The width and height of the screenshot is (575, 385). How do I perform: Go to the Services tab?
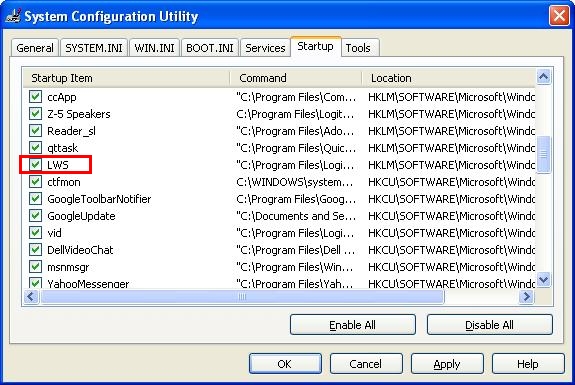pyautogui.click(x=265, y=48)
